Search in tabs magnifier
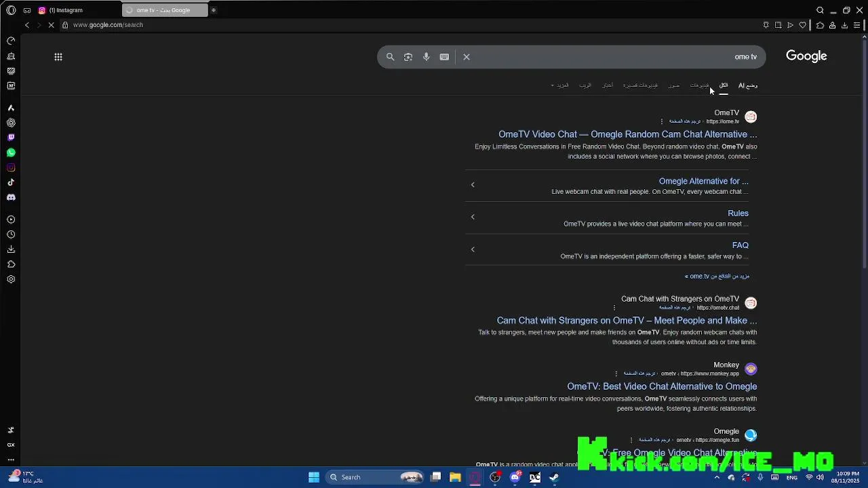The image size is (868, 488). (x=820, y=10)
